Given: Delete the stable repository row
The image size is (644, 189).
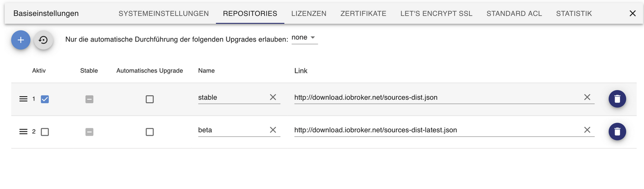Looking at the screenshot, I should [x=617, y=99].
